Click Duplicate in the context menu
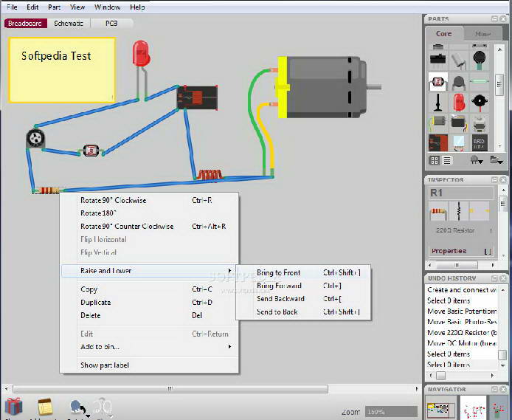Image resolution: width=512 pixels, height=420 pixels. tap(95, 303)
